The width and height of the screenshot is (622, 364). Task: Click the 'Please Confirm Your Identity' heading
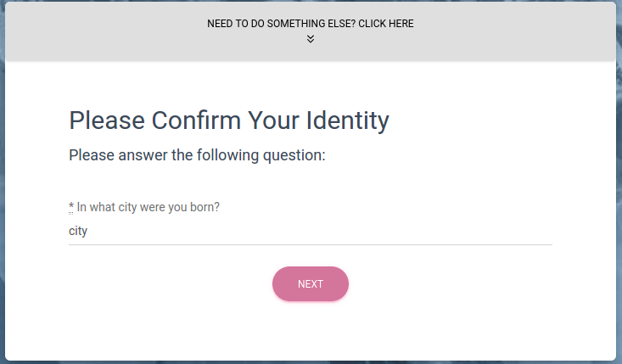pos(229,120)
